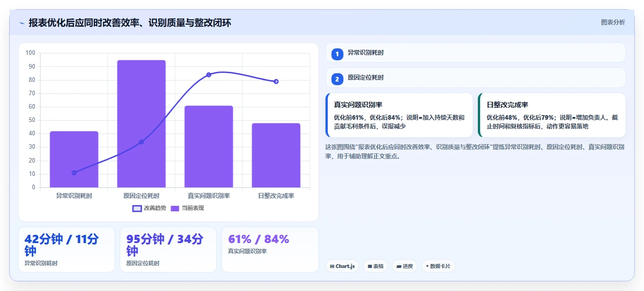
Task: Click the 100 y-axis value
Action: pos(30,53)
